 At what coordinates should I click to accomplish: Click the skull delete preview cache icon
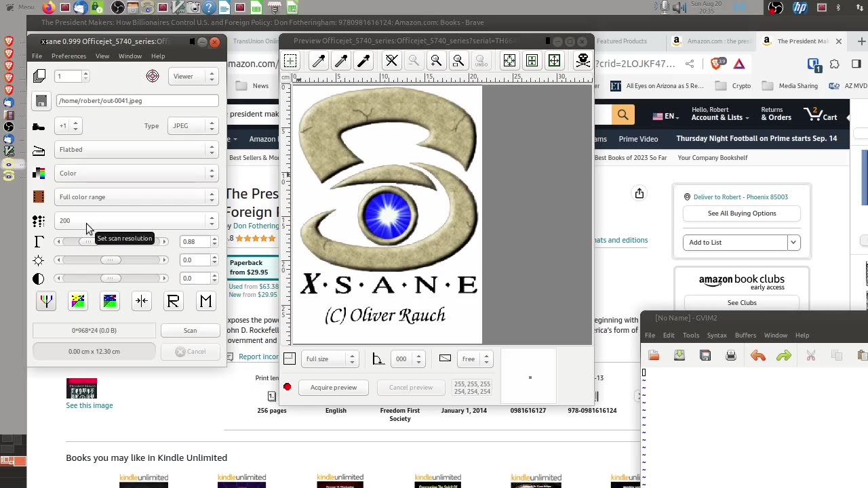point(583,61)
